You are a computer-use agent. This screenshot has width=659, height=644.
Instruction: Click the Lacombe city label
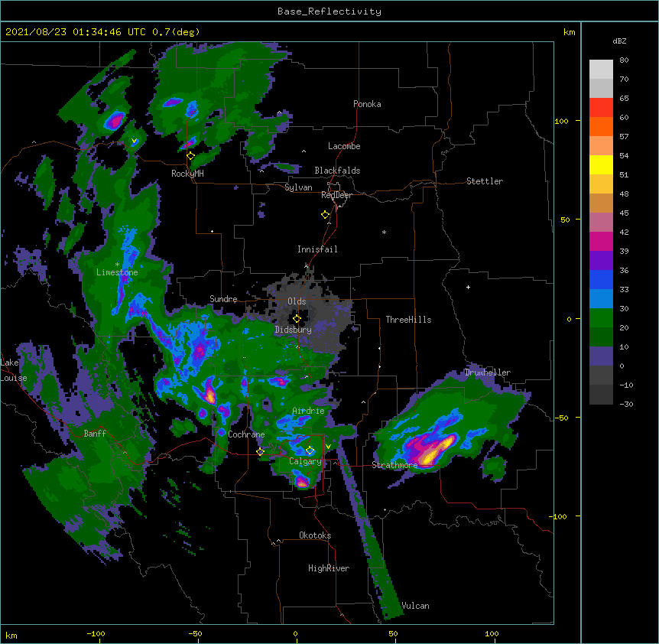click(344, 146)
